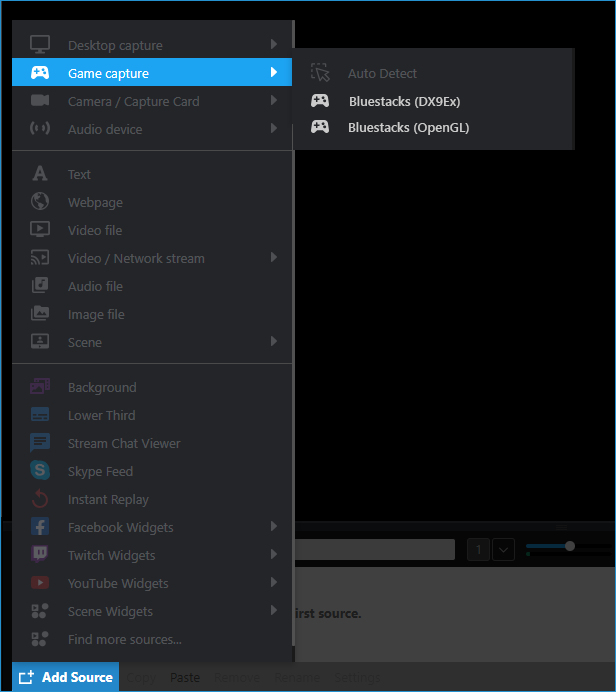This screenshot has height=692, width=616.
Task: Click the Bluestacks (OpenGL) gamepad icon
Action: 320,127
